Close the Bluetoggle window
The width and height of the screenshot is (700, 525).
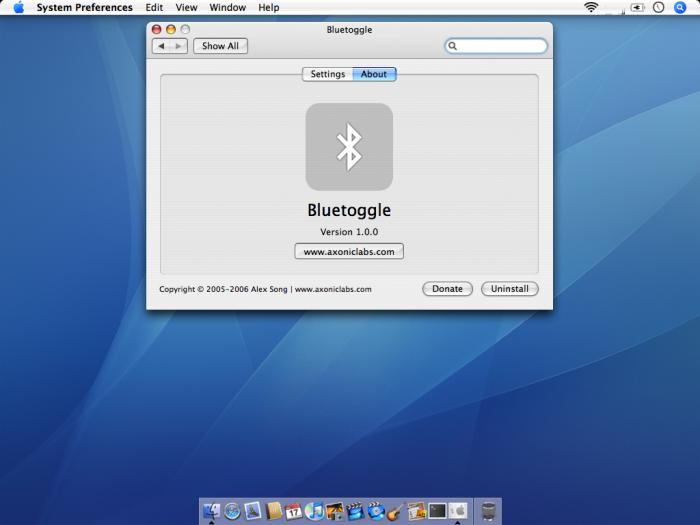[x=157, y=29]
